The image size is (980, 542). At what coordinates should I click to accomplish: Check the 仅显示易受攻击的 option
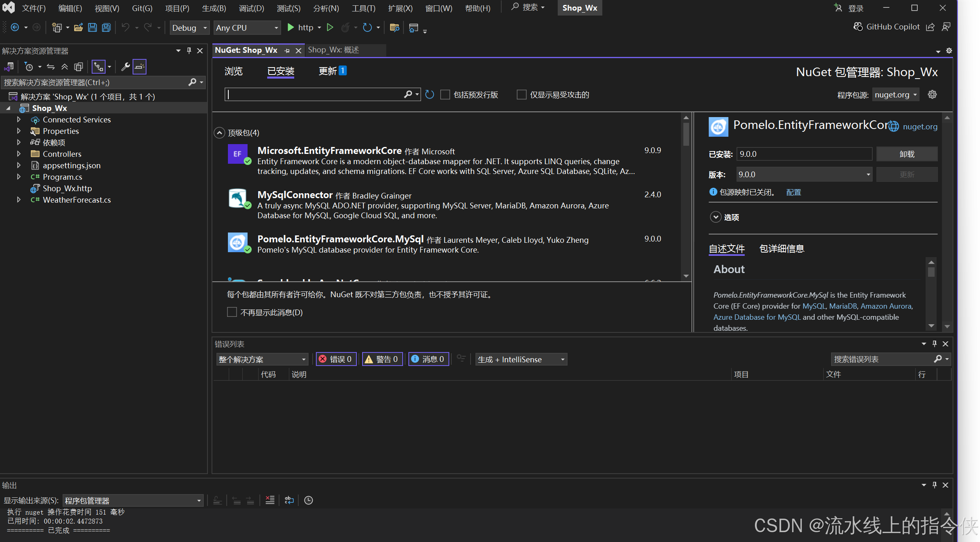click(x=521, y=95)
